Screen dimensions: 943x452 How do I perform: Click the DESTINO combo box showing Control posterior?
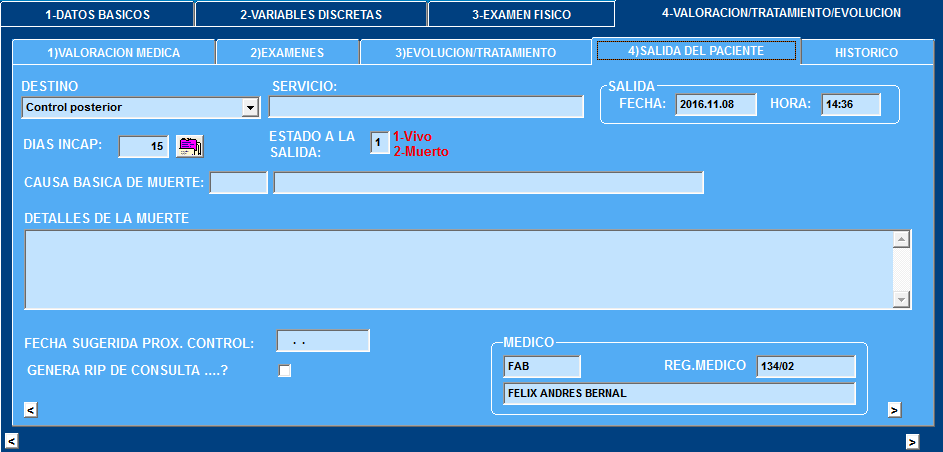(141, 108)
